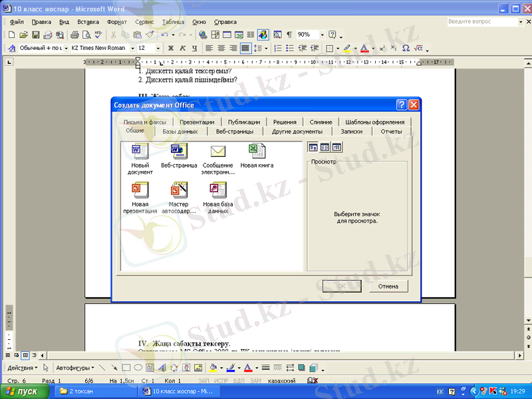The image size is (532, 399).
Task: Click the Сообщение электронной почты envelope icon
Action: 218,152
